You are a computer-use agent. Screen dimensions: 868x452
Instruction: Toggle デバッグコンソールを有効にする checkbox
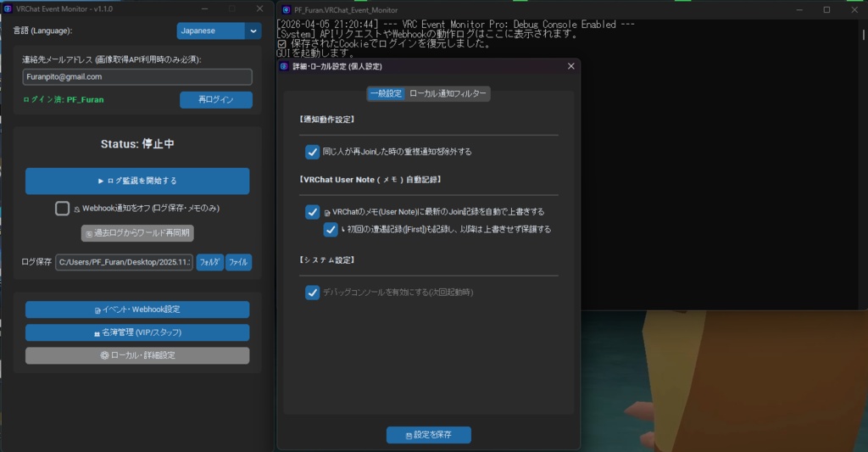pyautogui.click(x=312, y=293)
